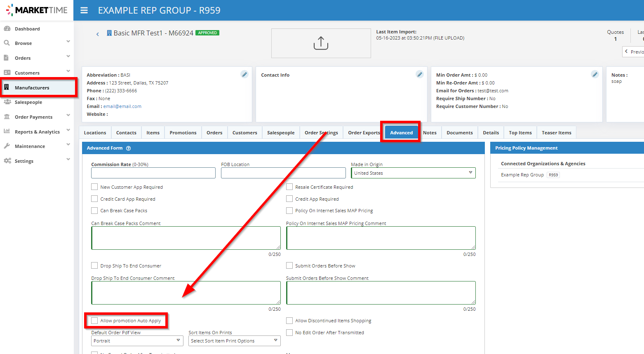Enable Allow promotion Auto Apply
This screenshot has height=354, width=644.
pos(95,320)
